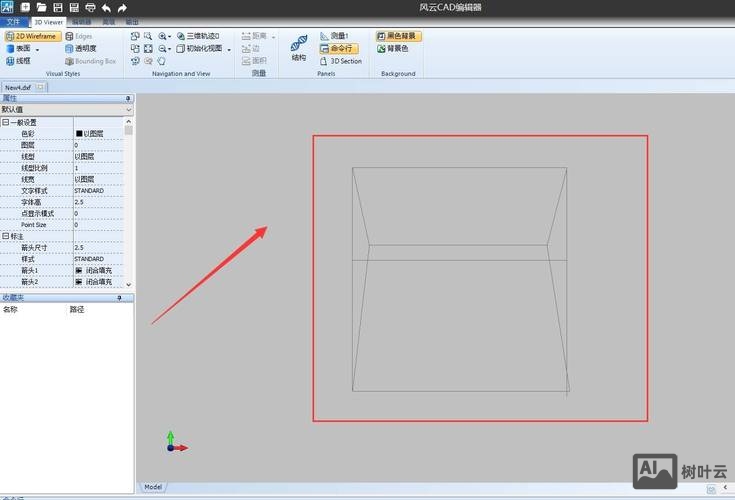
Task: Switch to the 编辑器 editor ribbon tab
Action: pos(81,21)
